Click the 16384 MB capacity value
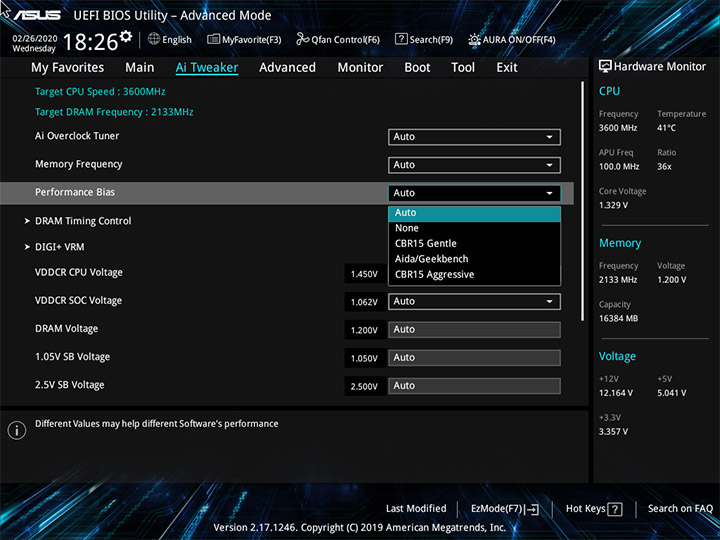720x540 pixels. point(618,318)
